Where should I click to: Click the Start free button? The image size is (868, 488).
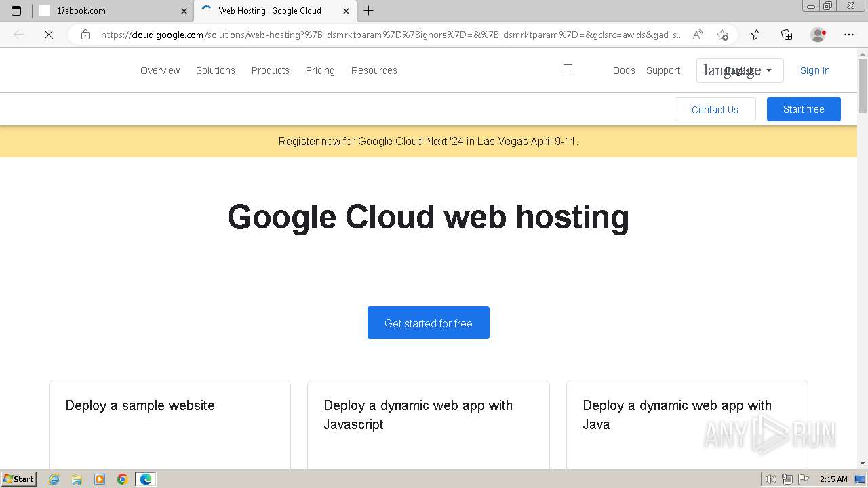coord(804,109)
